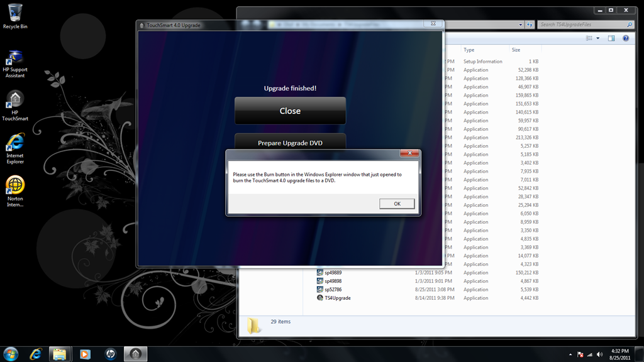Image resolution: width=644 pixels, height=362 pixels.
Task: Click the Close button under Upgrade finished
Action: (290, 111)
